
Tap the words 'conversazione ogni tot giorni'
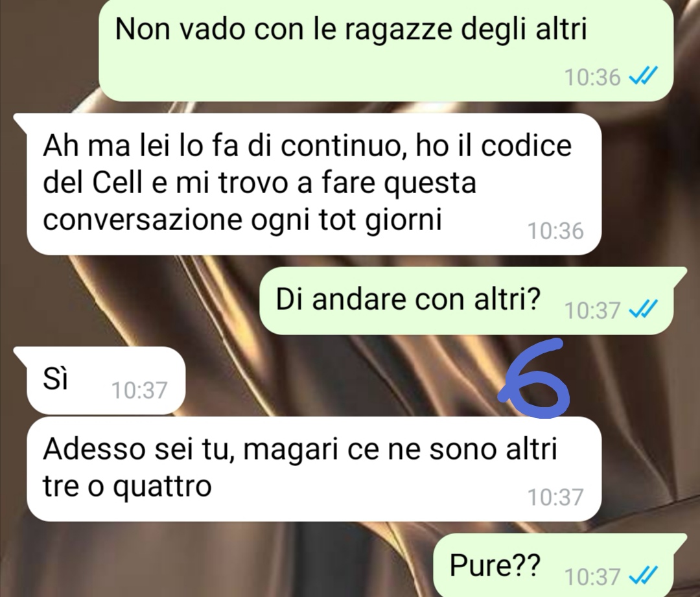(242, 220)
